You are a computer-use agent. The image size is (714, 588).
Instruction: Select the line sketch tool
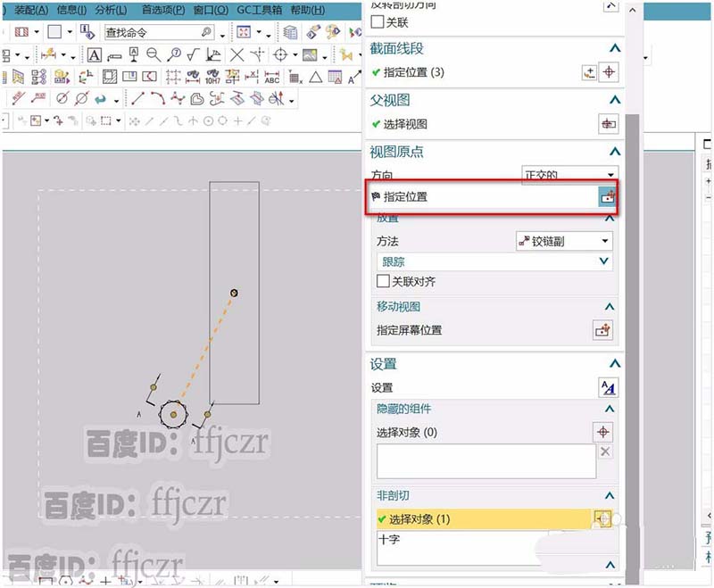tap(138, 98)
